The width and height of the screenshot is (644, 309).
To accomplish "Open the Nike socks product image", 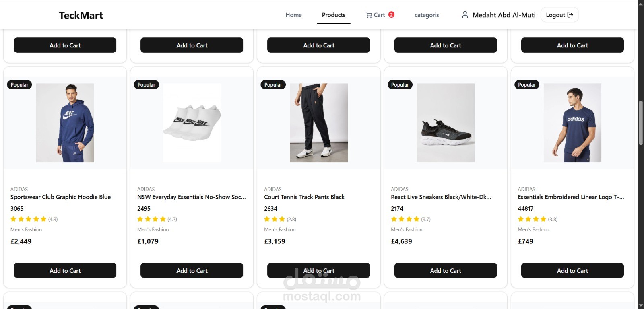I will (x=192, y=123).
